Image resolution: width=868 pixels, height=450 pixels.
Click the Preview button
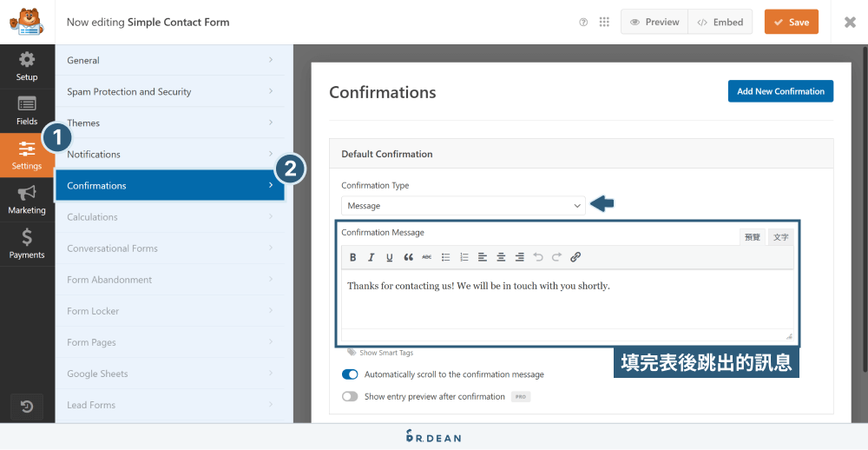[654, 23]
